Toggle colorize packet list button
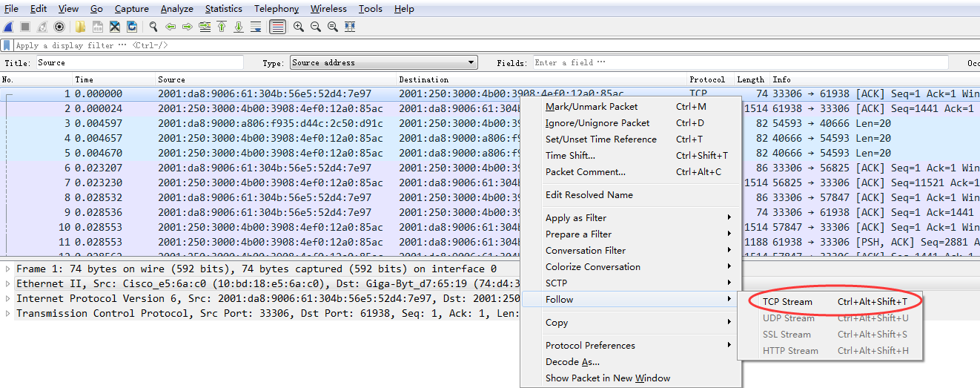Screen dimensions: 980x388 pyautogui.click(x=277, y=27)
